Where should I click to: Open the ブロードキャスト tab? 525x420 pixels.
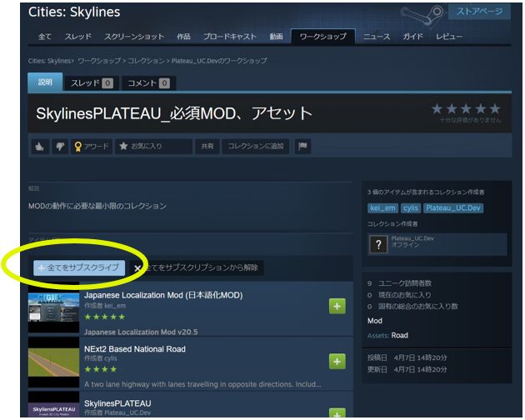point(230,37)
